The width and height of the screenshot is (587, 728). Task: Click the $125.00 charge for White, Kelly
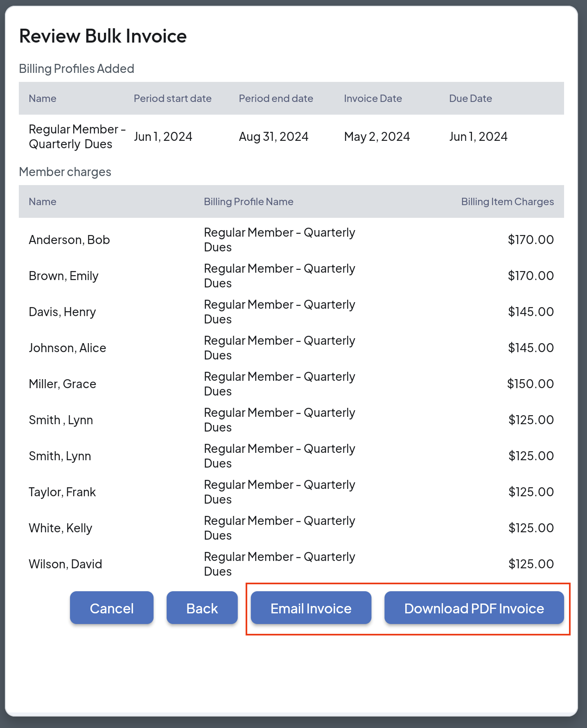coord(531,528)
